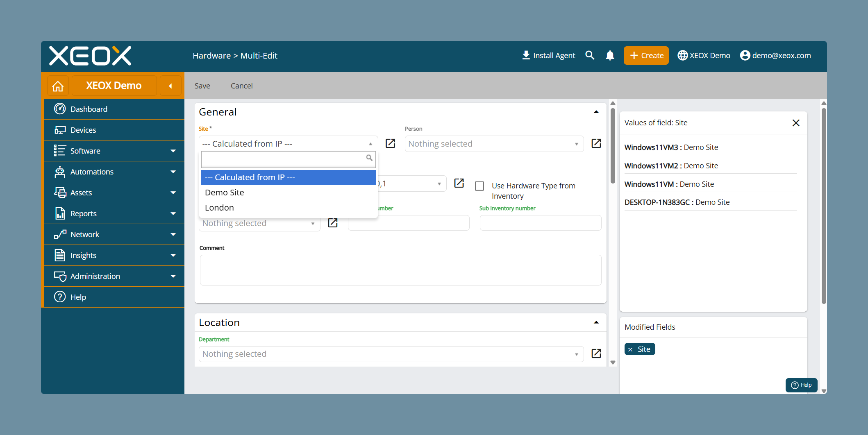The width and height of the screenshot is (868, 435).
Task: Expand the Reports sidebar menu
Action: click(x=114, y=213)
